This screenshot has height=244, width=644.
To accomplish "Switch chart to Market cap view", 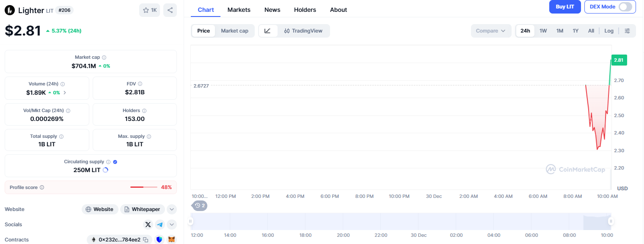I will point(234,31).
